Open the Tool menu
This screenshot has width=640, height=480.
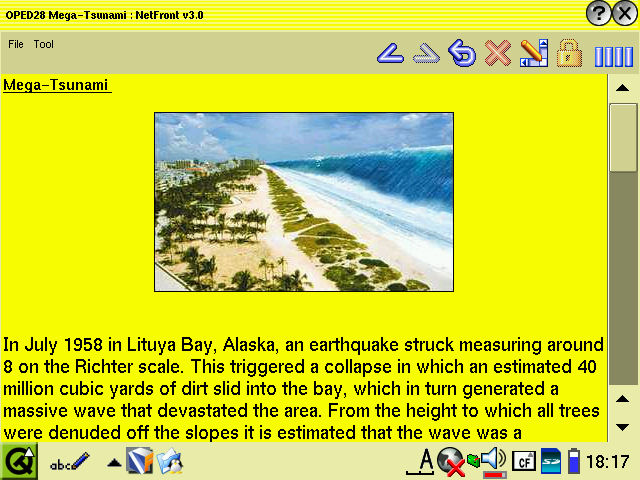[44, 44]
